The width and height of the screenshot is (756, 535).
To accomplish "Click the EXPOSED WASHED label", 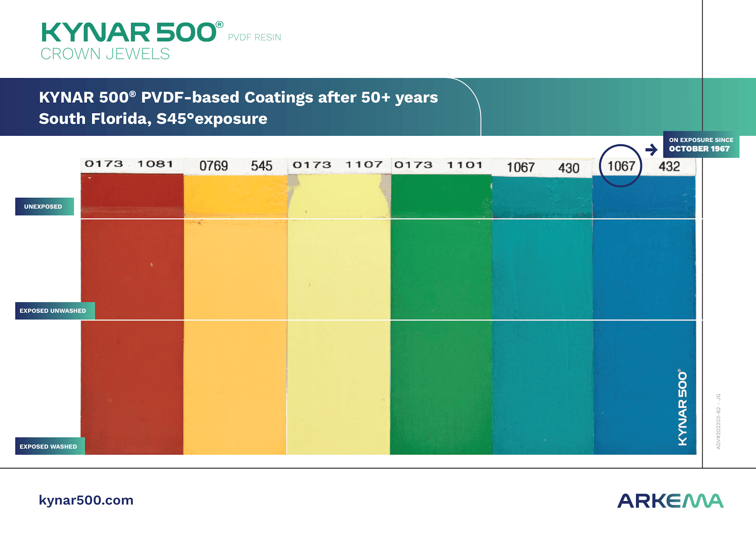I will pyautogui.click(x=50, y=446).
